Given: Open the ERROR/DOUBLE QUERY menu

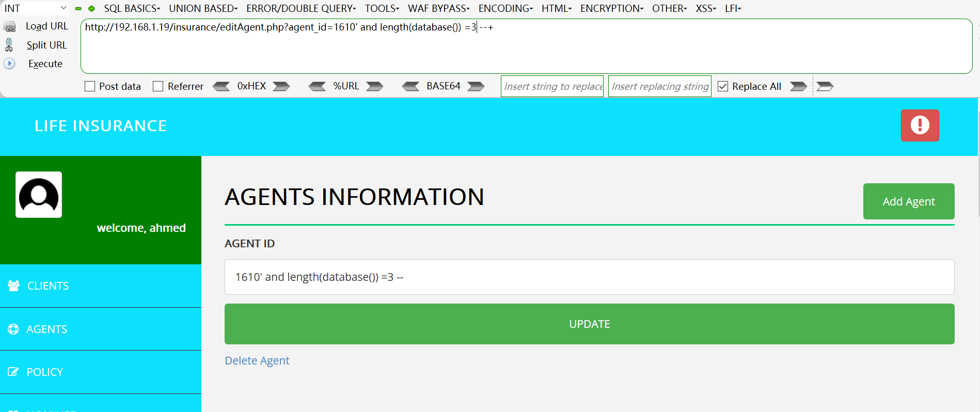Looking at the screenshot, I should [x=302, y=8].
